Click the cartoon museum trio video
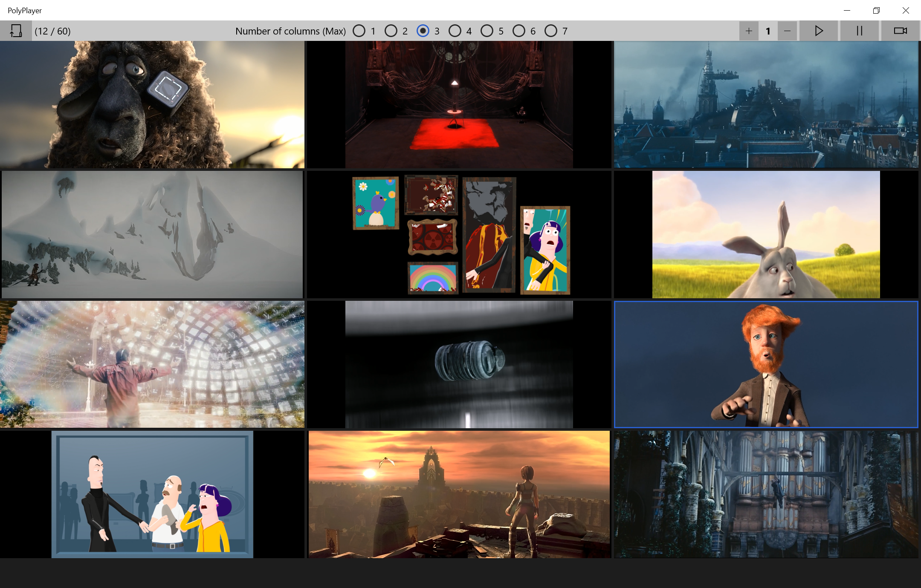Viewport: 921px width, 588px height. pos(152,494)
